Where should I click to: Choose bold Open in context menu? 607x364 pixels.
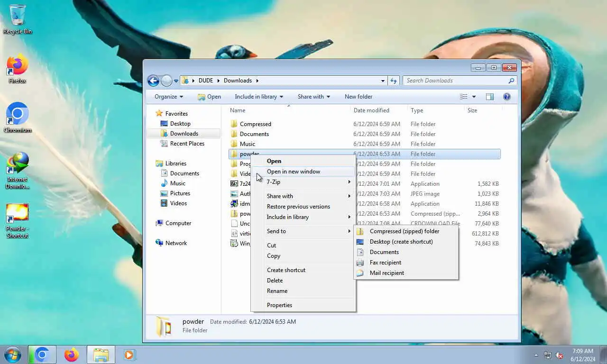click(x=303, y=161)
